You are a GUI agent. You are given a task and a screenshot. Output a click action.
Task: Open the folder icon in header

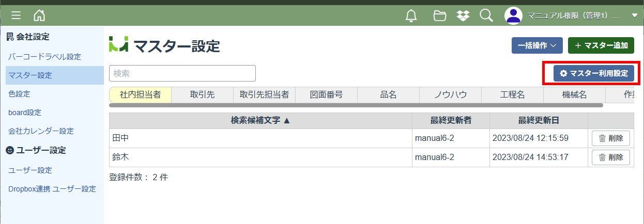point(440,16)
